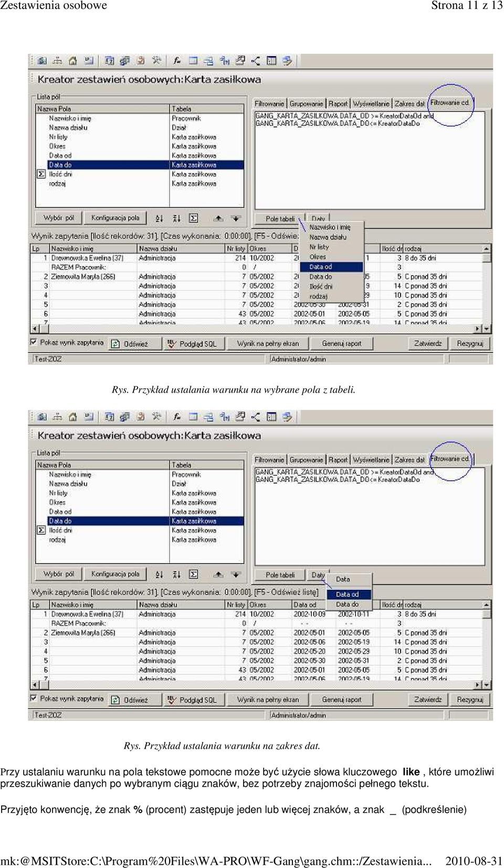The image size is (504, 868).
Task: Switch to Grupowanie tab in upper screenshot
Action: coord(307,104)
